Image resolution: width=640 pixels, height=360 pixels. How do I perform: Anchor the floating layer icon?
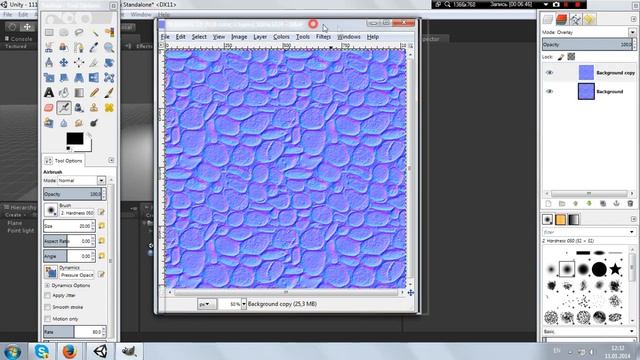[616, 204]
